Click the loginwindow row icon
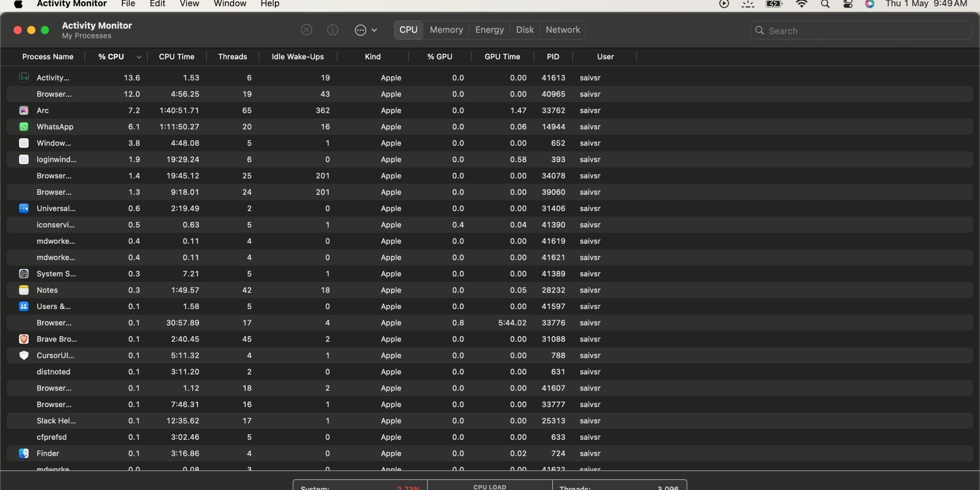 [24, 159]
